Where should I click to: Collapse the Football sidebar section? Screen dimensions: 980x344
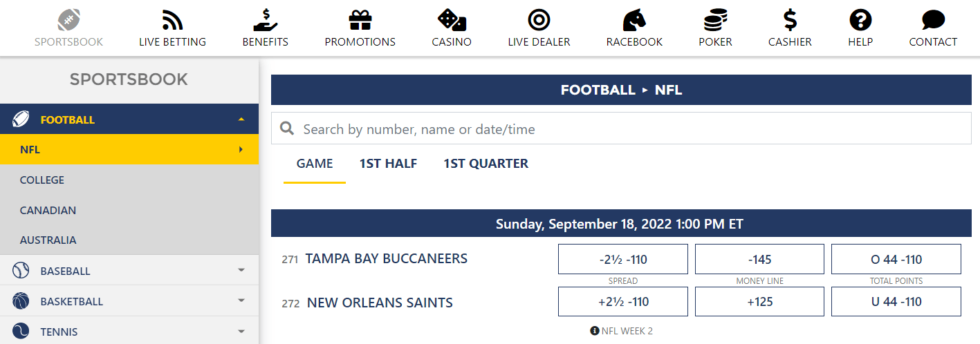click(241, 120)
